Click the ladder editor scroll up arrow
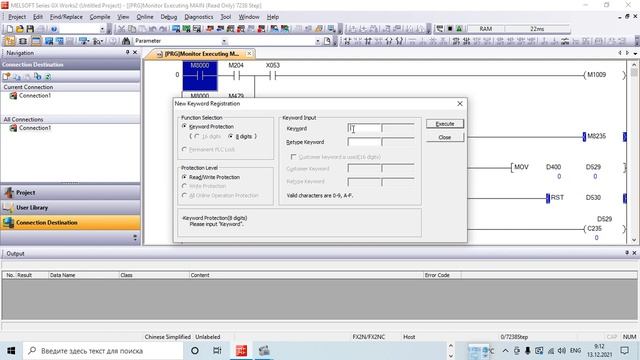The image size is (640, 360). point(634,65)
